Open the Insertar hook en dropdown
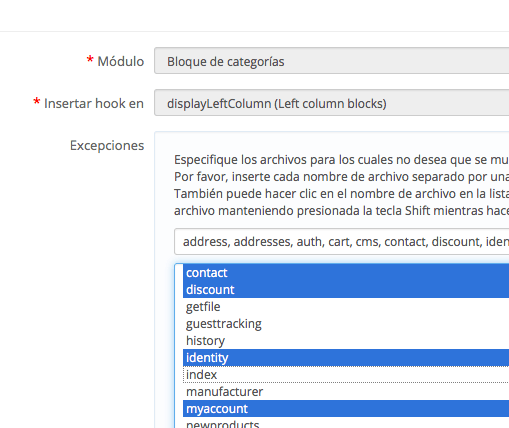The width and height of the screenshot is (509, 428). pos(332,103)
